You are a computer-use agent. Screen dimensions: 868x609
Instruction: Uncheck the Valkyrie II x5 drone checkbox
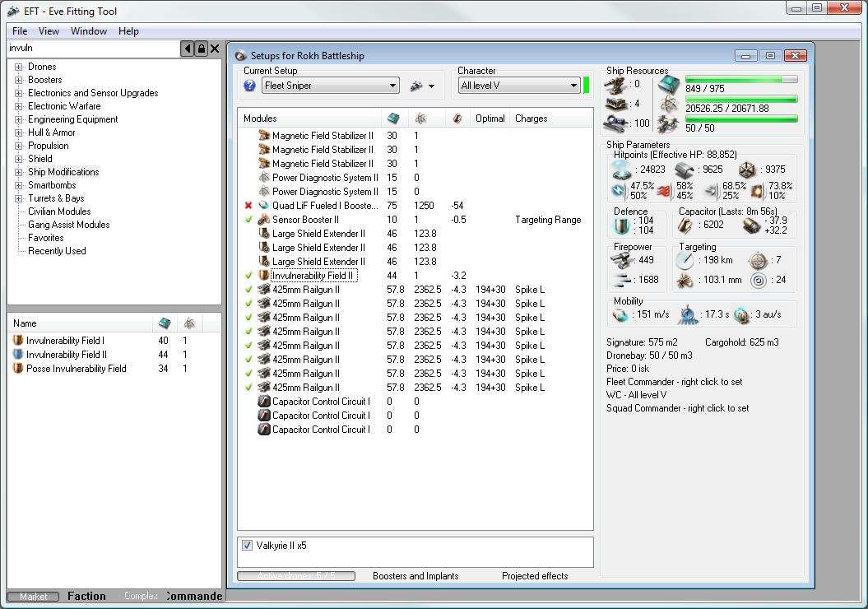click(248, 546)
